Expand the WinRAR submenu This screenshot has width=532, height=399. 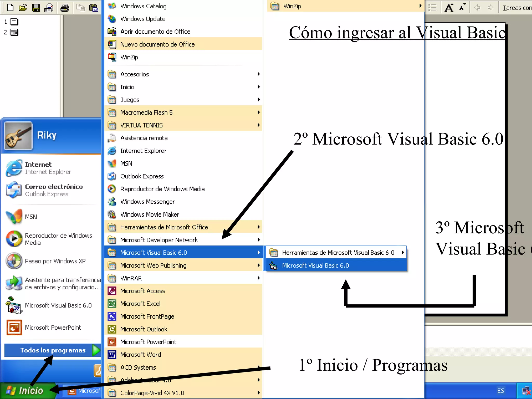[x=183, y=278]
